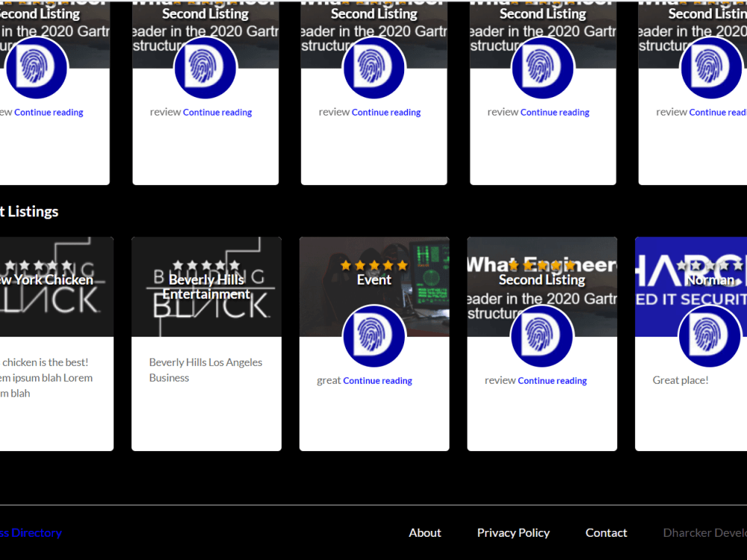Click the bottom-row Second Listing fingerprint avatar
This screenshot has width=747, height=560.
(542, 336)
